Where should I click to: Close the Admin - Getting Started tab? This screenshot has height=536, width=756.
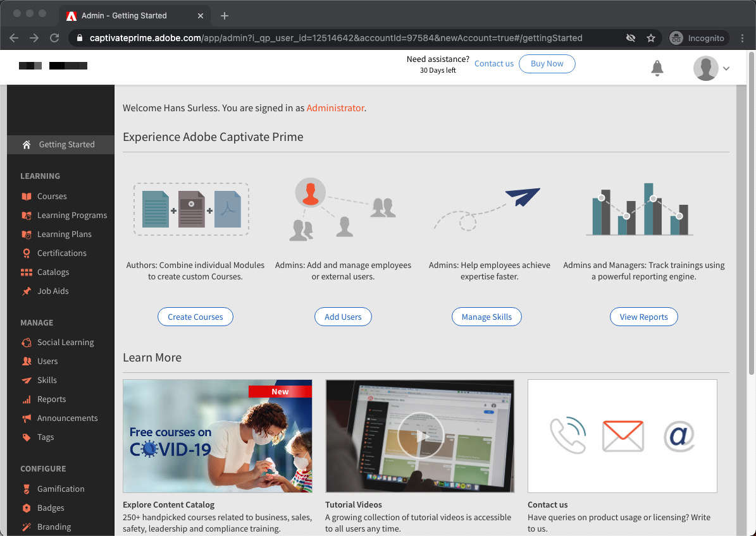[201, 16]
